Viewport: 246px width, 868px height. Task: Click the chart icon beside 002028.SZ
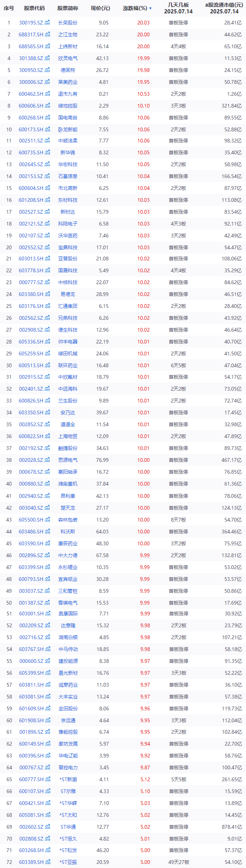47,460
